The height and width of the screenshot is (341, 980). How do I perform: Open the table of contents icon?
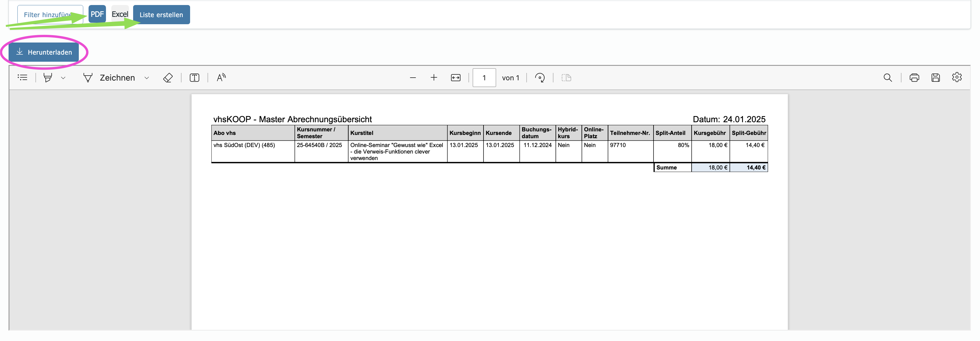(x=22, y=78)
